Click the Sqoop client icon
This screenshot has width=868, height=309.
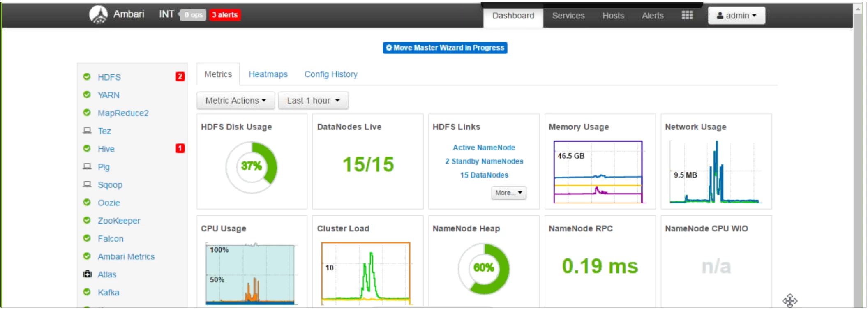click(87, 184)
